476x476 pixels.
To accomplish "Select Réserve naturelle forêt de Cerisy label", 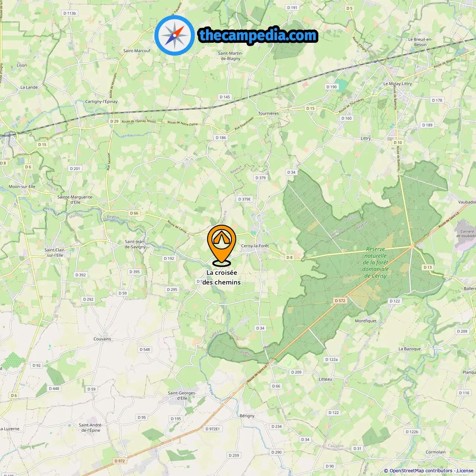I will point(376,263).
